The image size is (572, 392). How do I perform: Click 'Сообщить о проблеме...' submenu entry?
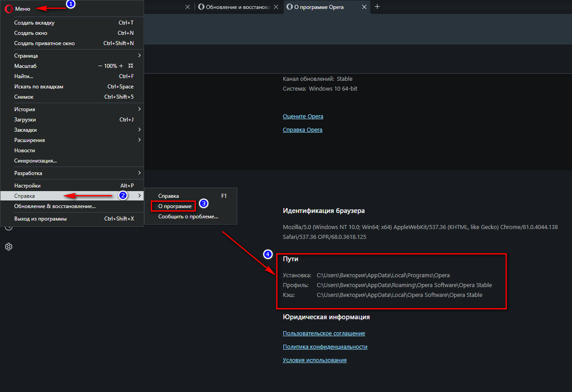pyautogui.click(x=192, y=217)
